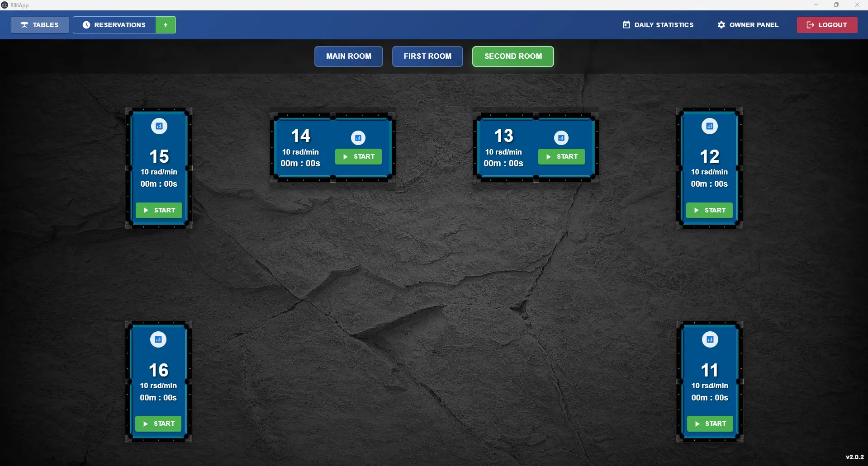Open statistics icon on table 11
The height and width of the screenshot is (466, 868).
pyautogui.click(x=710, y=340)
